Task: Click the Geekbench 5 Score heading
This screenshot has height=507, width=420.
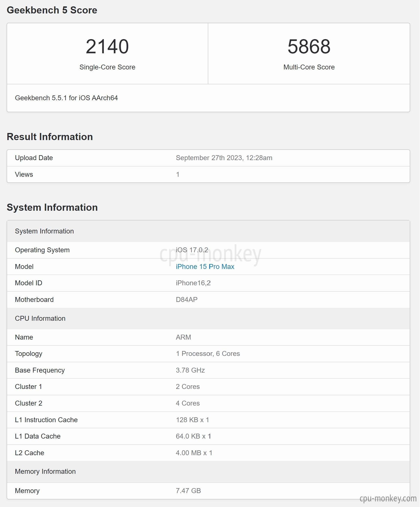Action: [52, 10]
